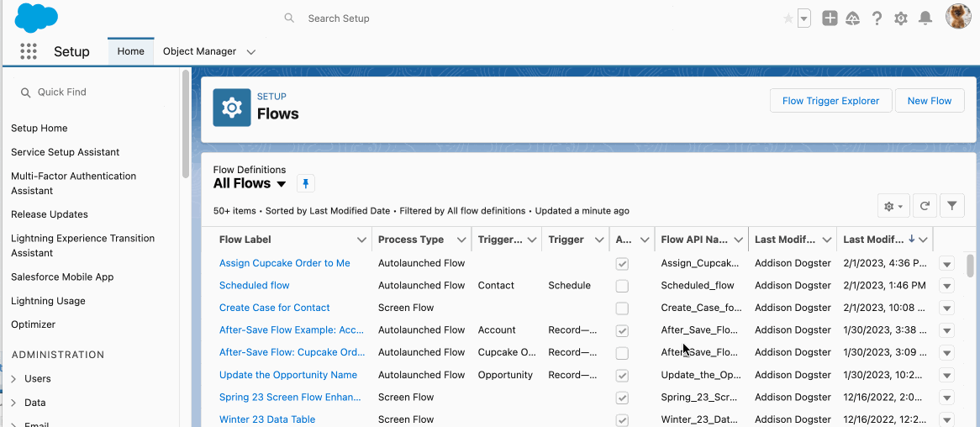Click the SETUP breadcrumb label
The width and height of the screenshot is (980, 427).
click(x=271, y=97)
